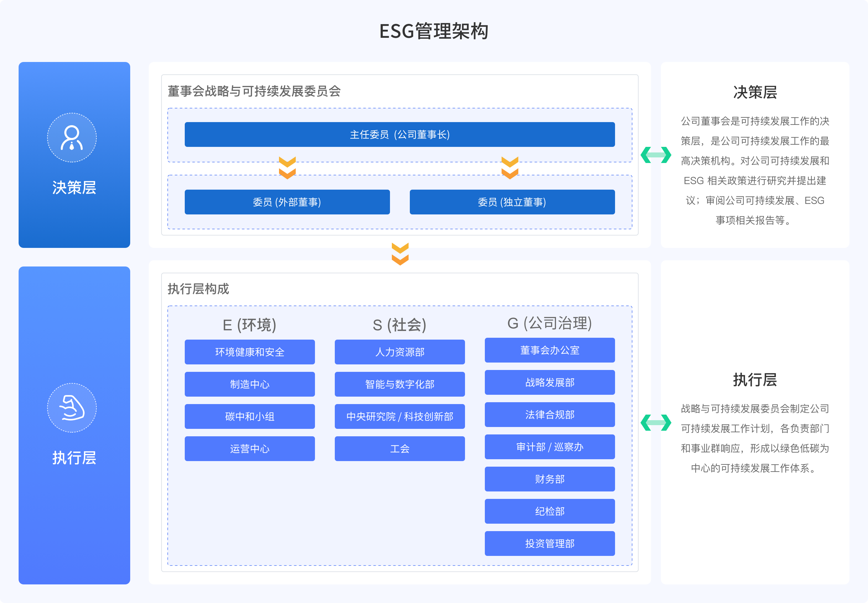This screenshot has width=868, height=603.
Task: Click the 法律合规部 department box
Action: tap(550, 415)
